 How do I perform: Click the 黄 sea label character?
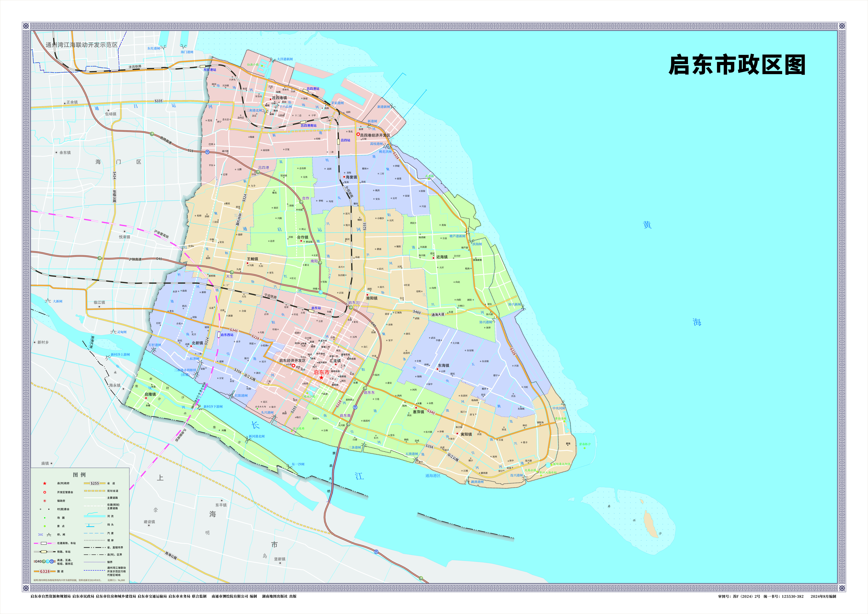point(647,225)
